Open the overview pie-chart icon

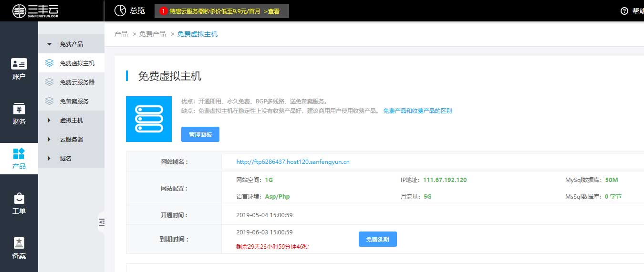pos(120,10)
